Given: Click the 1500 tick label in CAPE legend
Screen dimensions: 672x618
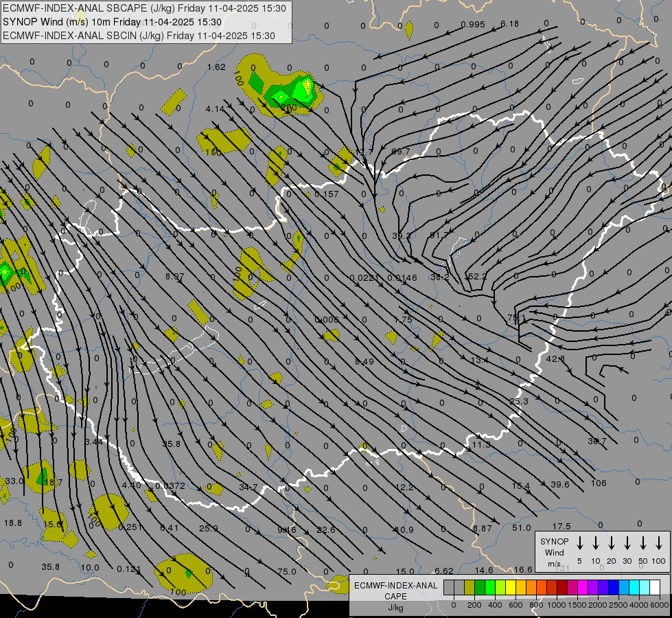Looking at the screenshot, I should 577,605.
